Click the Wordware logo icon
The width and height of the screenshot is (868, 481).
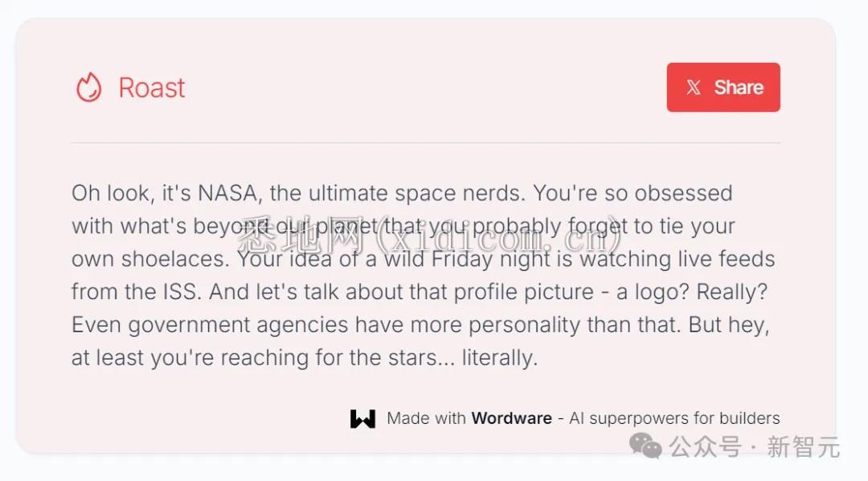pyautogui.click(x=362, y=418)
